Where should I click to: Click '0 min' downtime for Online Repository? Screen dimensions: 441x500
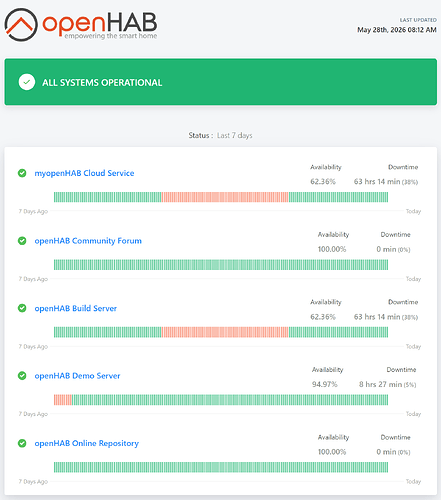pyautogui.click(x=386, y=452)
